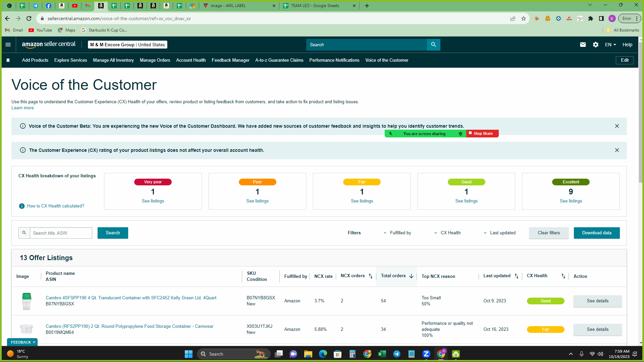Open See listings under Very poor
The image size is (644, 362).
coord(153,201)
